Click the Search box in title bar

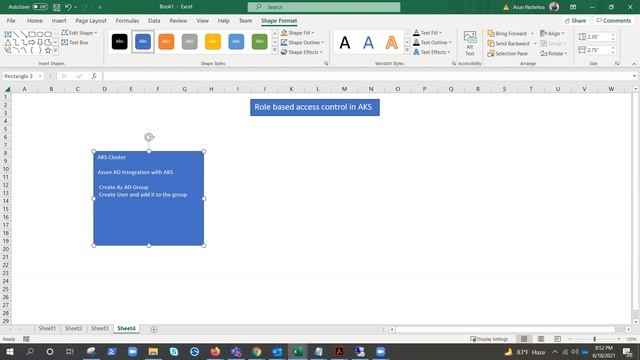point(324,7)
